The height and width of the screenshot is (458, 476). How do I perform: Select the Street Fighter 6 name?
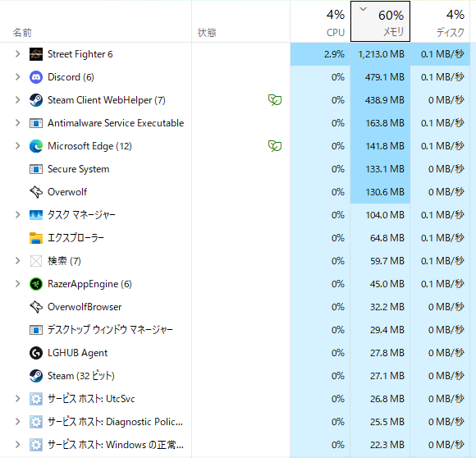click(80, 54)
